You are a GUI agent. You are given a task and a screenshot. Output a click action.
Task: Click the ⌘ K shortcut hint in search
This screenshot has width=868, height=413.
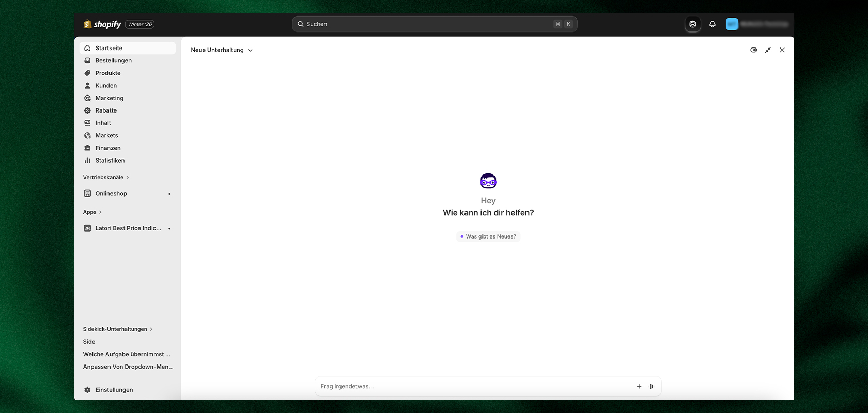coord(563,24)
